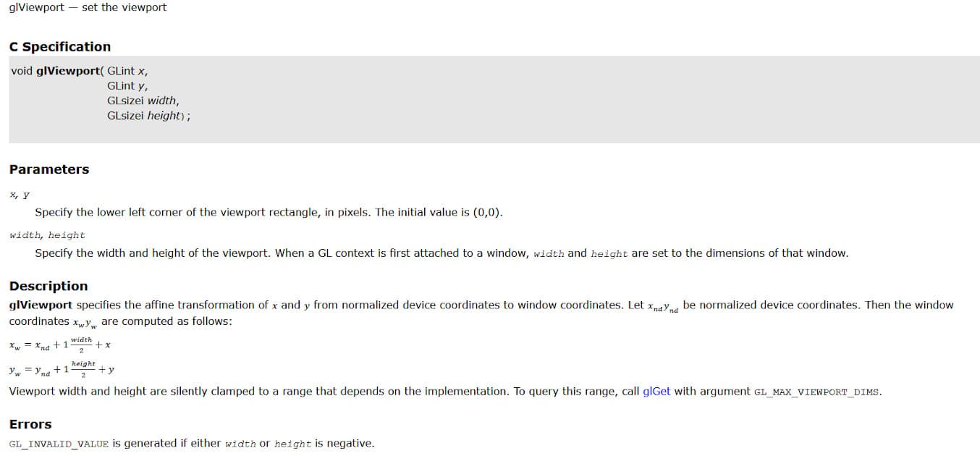Click the GL_INVALID_VALUE error constant

tap(59, 444)
